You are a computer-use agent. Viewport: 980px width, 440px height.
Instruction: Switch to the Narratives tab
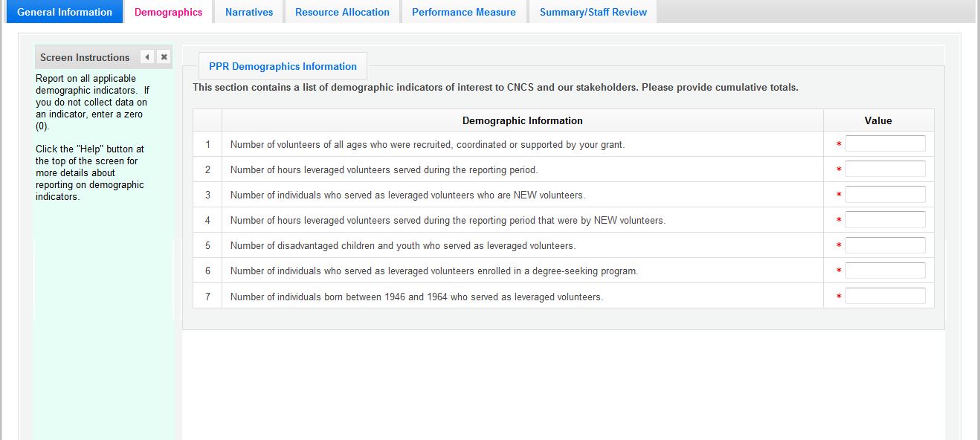coord(249,12)
